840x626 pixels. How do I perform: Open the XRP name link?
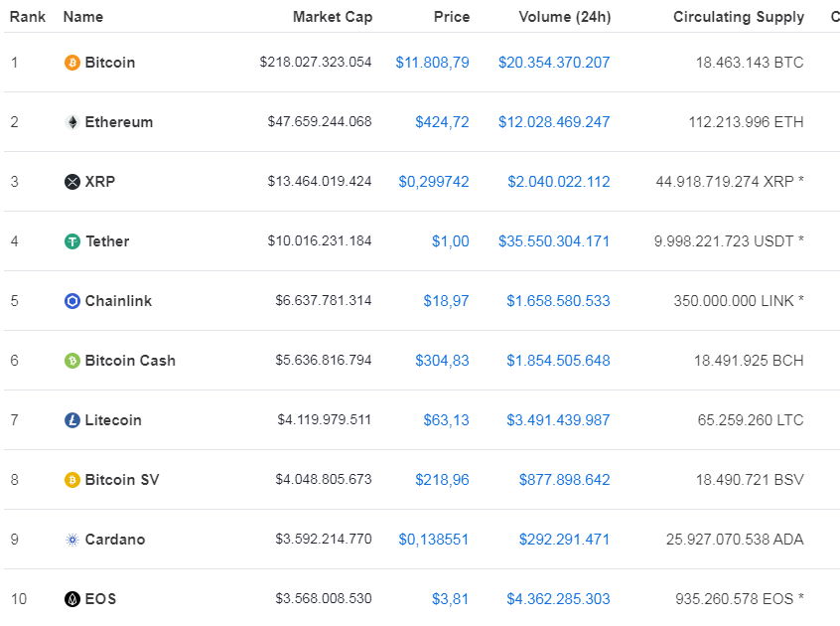coord(100,182)
